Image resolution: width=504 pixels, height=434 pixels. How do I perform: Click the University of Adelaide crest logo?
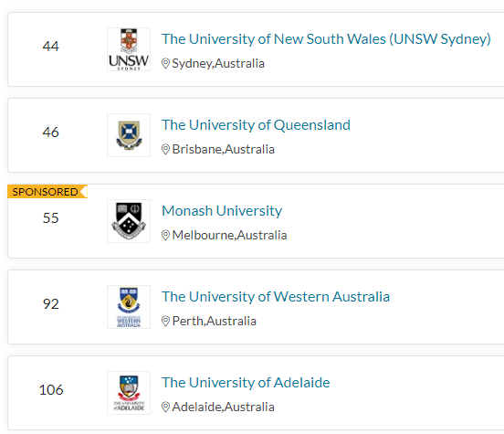point(129,393)
